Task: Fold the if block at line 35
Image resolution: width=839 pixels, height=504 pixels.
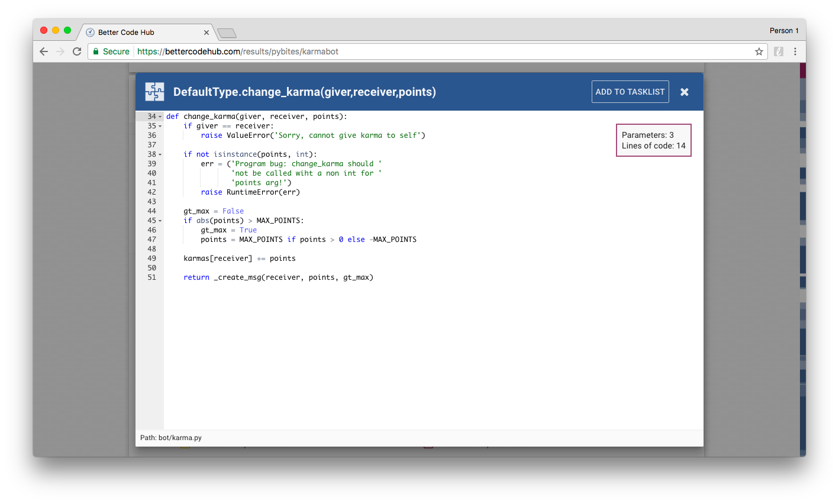Action: point(160,126)
